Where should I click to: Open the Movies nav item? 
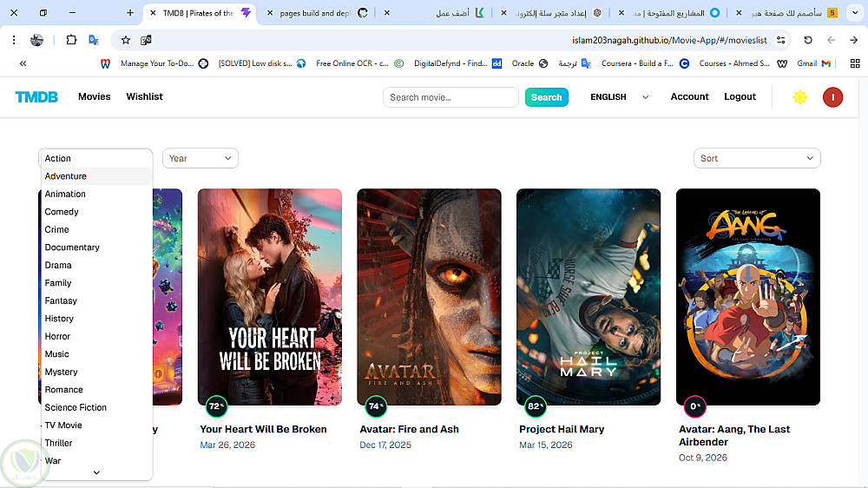coord(94,97)
